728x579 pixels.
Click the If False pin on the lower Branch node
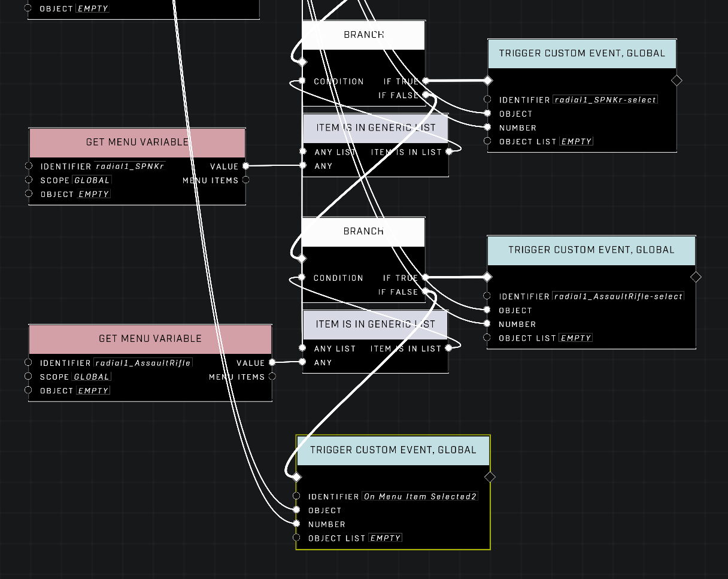point(425,292)
